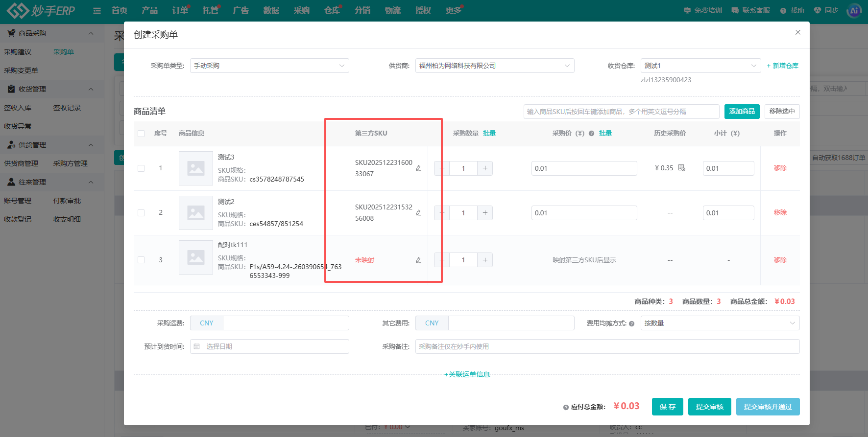Click the sidebar collapse hamburger icon
868x437 pixels.
pyautogui.click(x=97, y=11)
